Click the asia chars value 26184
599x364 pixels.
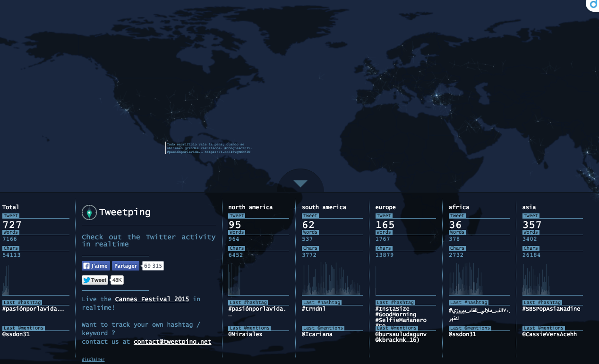(x=531, y=255)
